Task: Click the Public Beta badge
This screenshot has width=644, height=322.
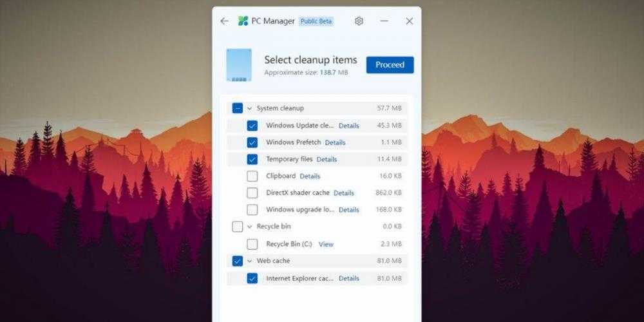Action: click(316, 21)
